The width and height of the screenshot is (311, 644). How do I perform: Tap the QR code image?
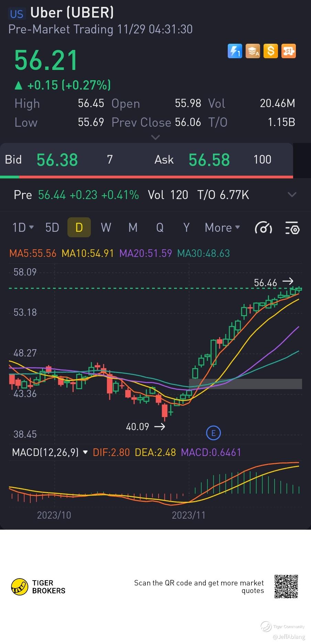pos(286,586)
